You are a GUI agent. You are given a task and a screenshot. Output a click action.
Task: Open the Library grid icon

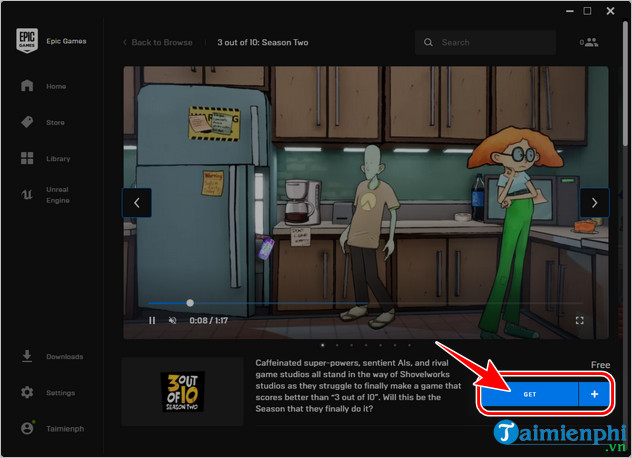(x=27, y=158)
